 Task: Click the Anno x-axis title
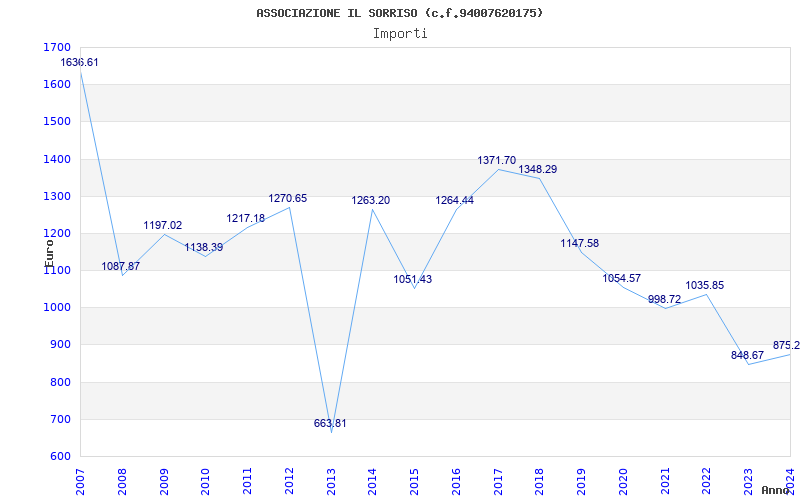coord(775,490)
